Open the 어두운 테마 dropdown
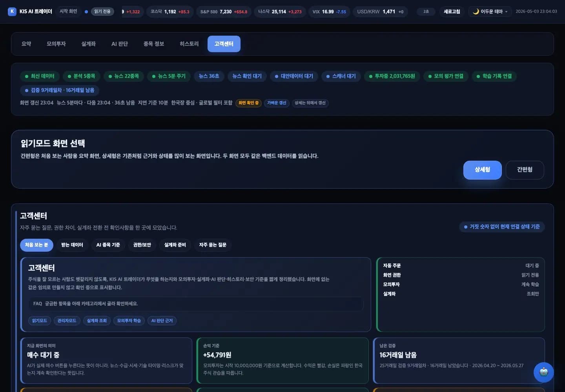565x392 pixels. tap(490, 11)
